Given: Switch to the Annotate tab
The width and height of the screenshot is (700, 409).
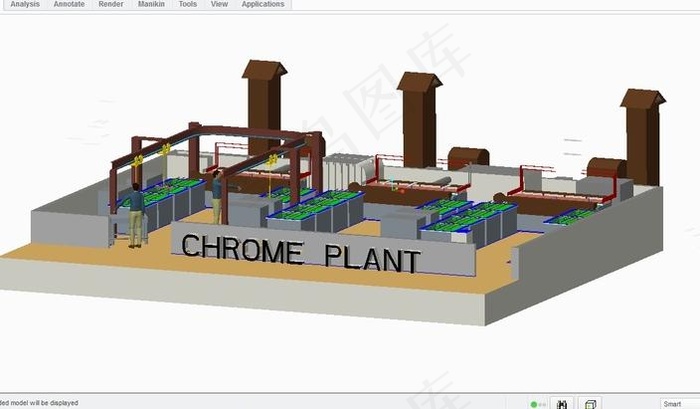Looking at the screenshot, I should click(69, 4).
